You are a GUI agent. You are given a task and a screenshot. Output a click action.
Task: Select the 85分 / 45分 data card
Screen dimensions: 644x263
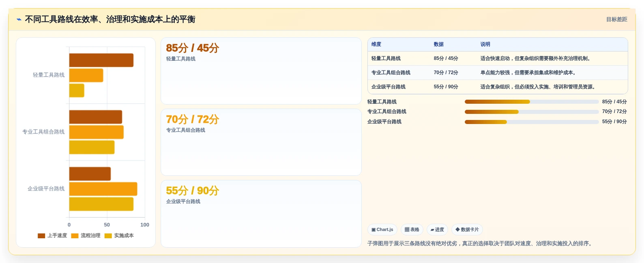pyautogui.click(x=261, y=71)
